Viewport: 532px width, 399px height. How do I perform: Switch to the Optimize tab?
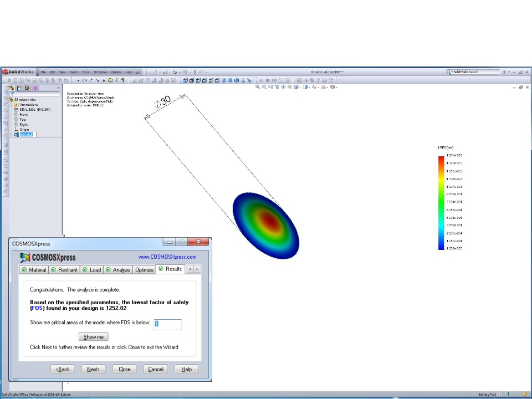(x=144, y=270)
